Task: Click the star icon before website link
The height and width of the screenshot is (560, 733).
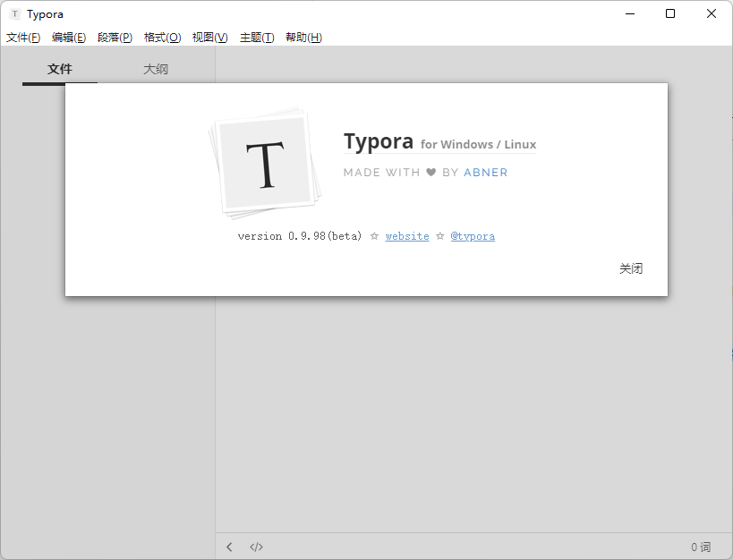Action: click(373, 236)
